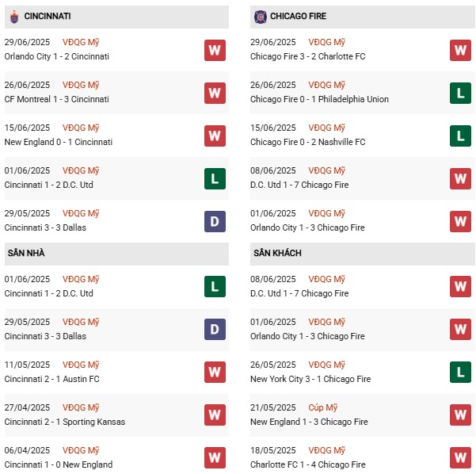
Task: Click the Cincinnati team crest icon
Action: point(13,16)
